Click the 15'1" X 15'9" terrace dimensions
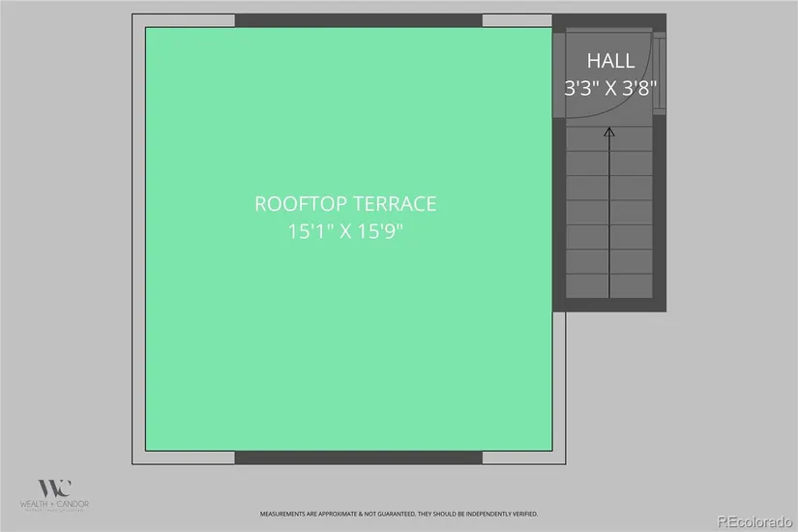 tap(345, 232)
